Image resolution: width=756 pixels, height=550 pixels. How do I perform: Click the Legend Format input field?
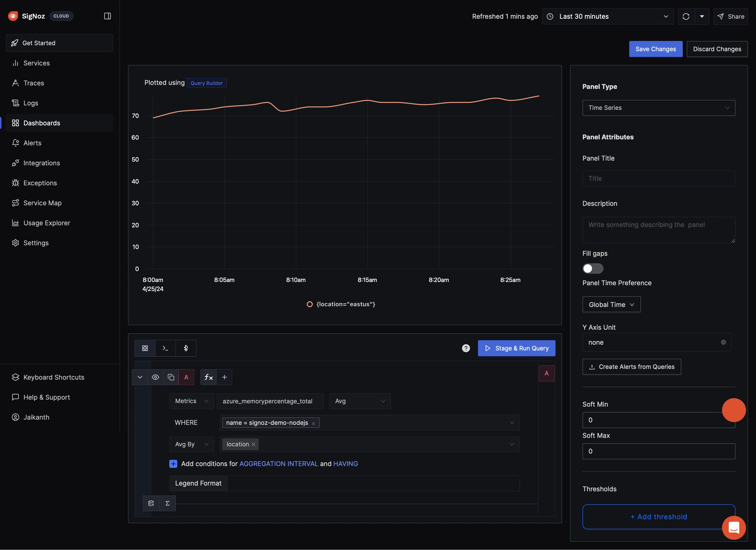coord(373,483)
